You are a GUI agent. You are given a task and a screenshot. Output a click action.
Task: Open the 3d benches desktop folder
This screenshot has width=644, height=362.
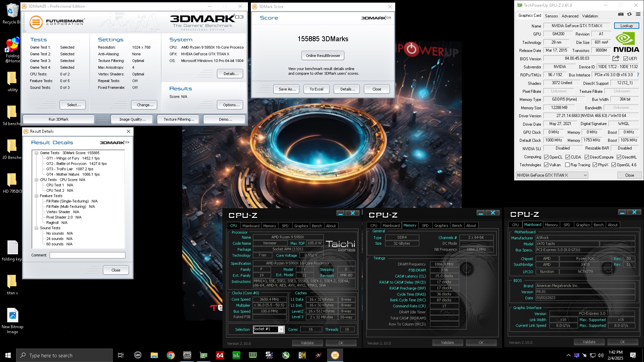tap(11, 115)
